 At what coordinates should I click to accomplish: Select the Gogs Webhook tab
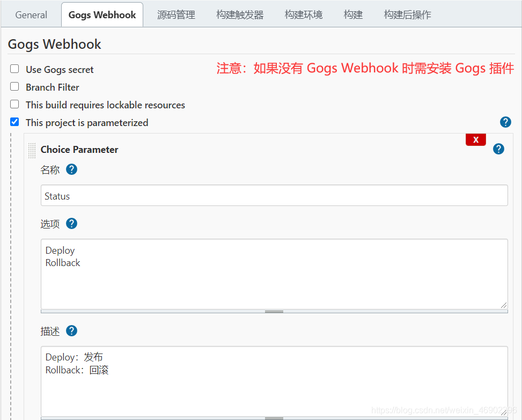tap(102, 15)
